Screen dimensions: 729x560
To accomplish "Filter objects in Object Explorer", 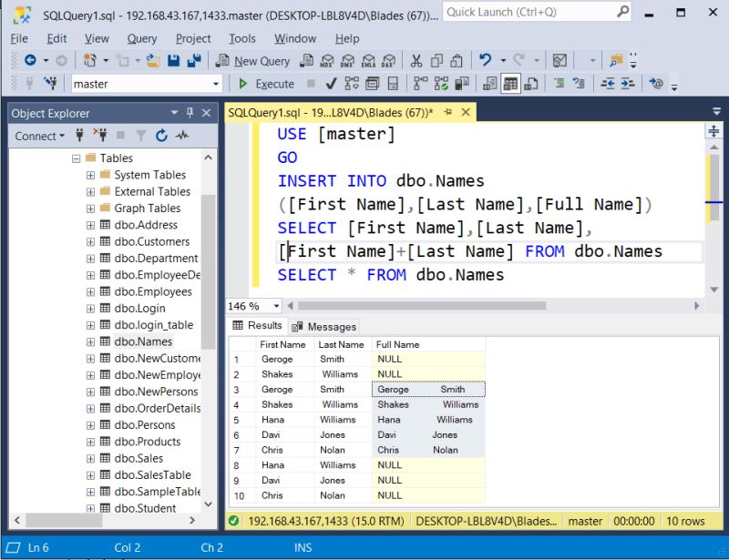I will (x=141, y=135).
